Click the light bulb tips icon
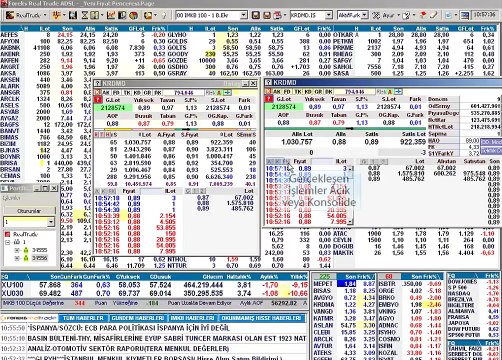Screen dimensions: 502x360 [x=164, y=15]
